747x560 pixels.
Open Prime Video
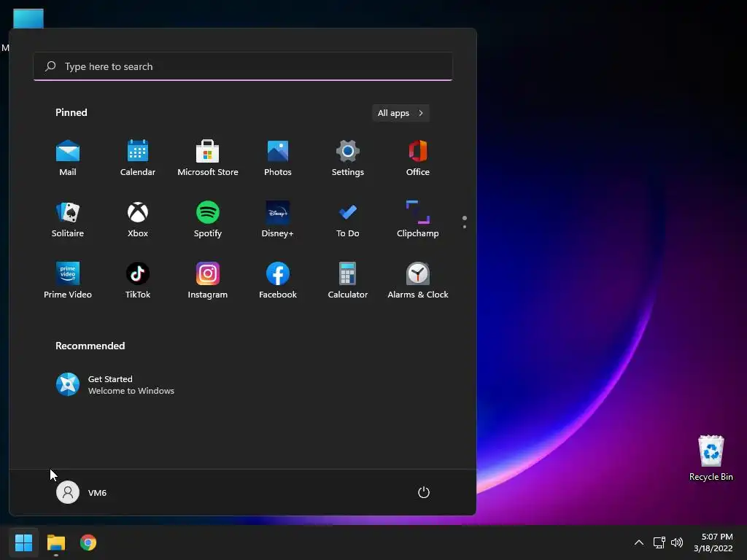pyautogui.click(x=68, y=281)
